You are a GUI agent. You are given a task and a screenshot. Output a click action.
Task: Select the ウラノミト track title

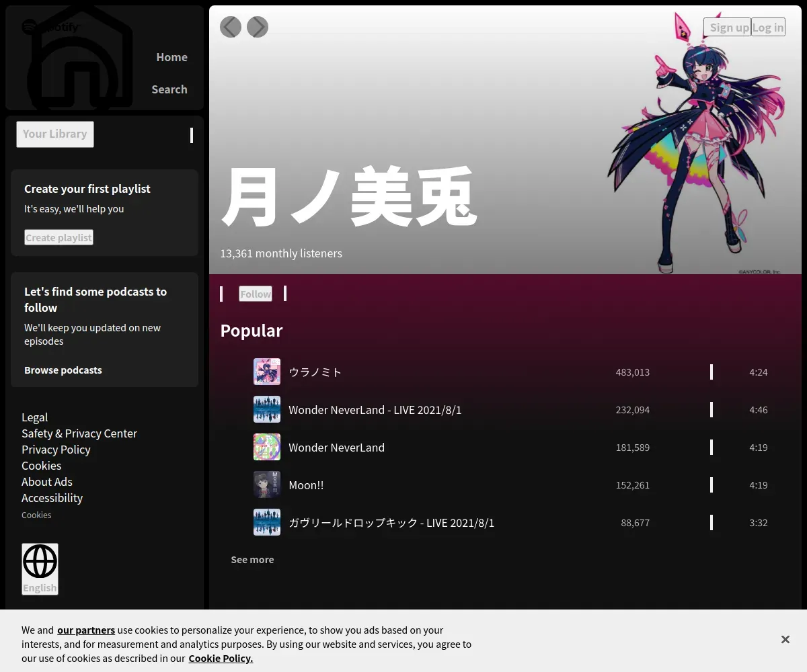[315, 372]
